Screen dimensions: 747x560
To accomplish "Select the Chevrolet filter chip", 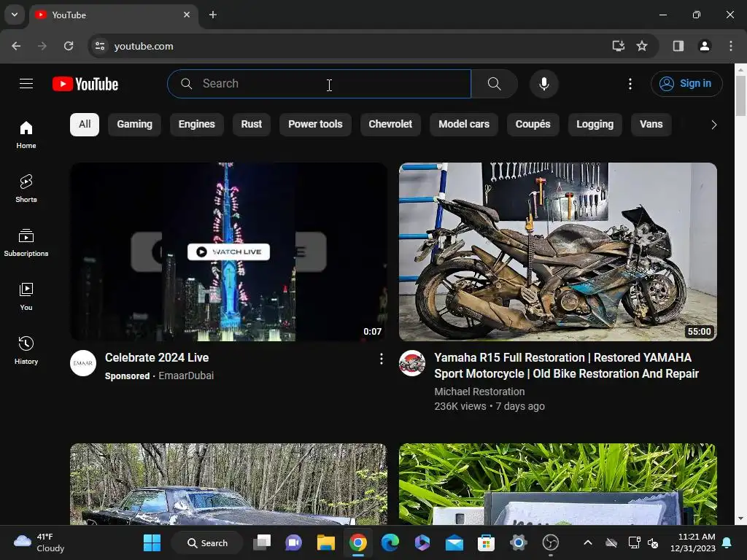I will (390, 125).
